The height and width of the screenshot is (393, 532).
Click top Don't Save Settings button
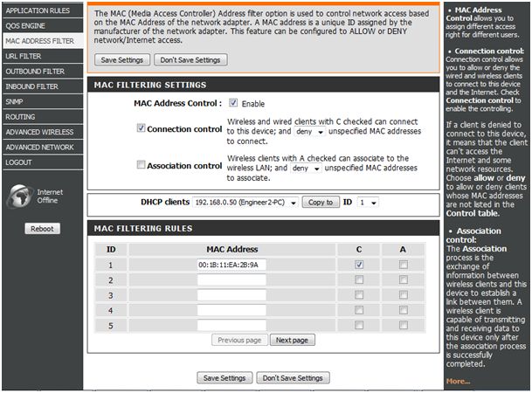(190, 60)
